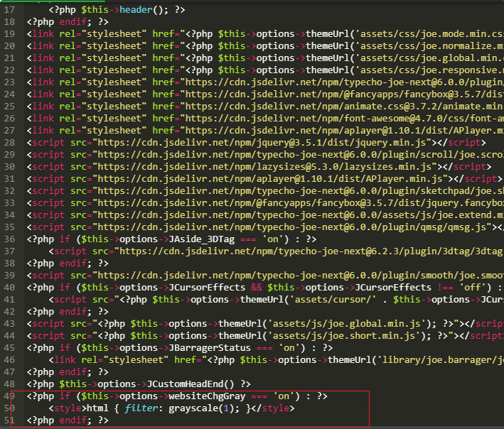
Task: Click the endif keyword on line 47
Action: point(73,372)
